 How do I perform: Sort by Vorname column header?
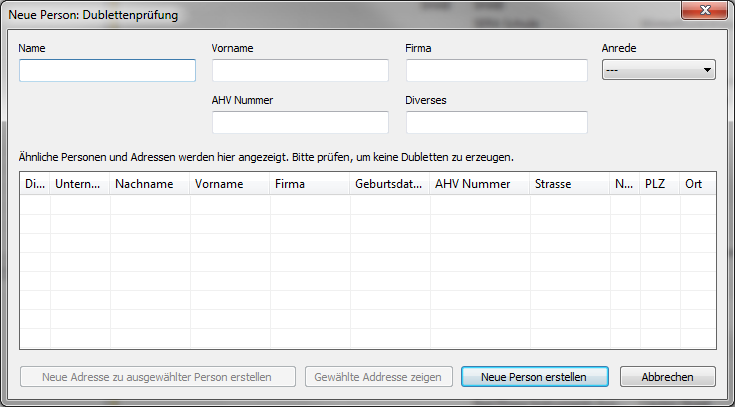230,184
